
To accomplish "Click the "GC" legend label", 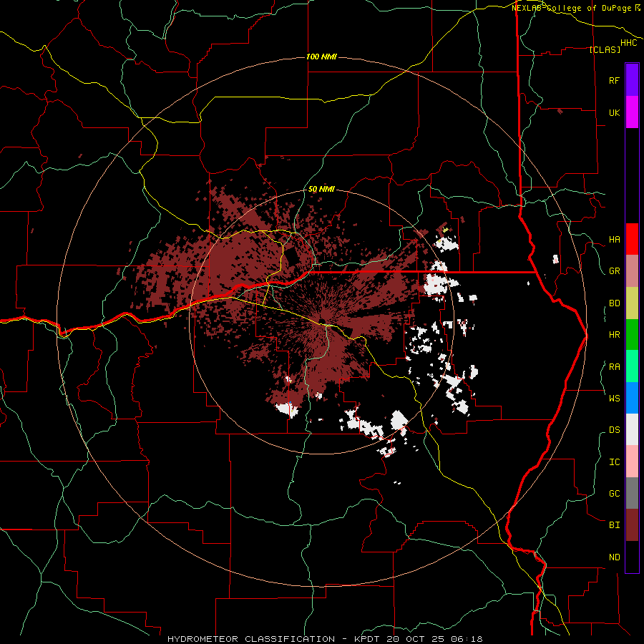I will (x=614, y=494).
